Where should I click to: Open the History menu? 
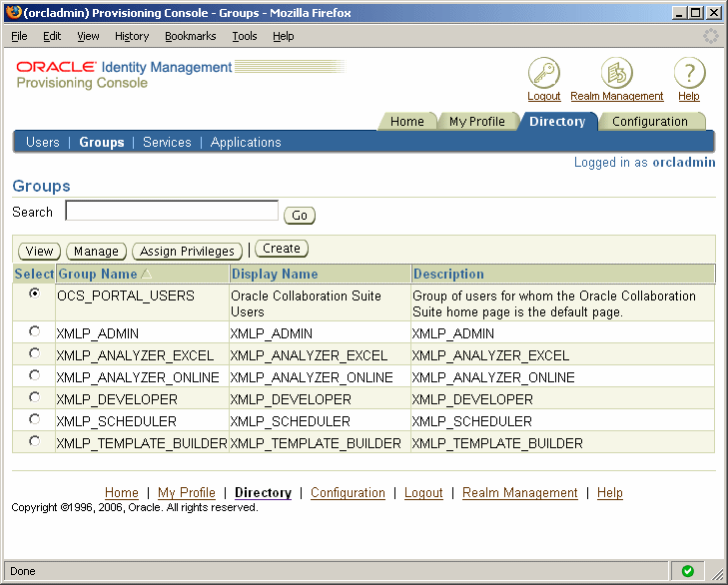click(x=132, y=36)
